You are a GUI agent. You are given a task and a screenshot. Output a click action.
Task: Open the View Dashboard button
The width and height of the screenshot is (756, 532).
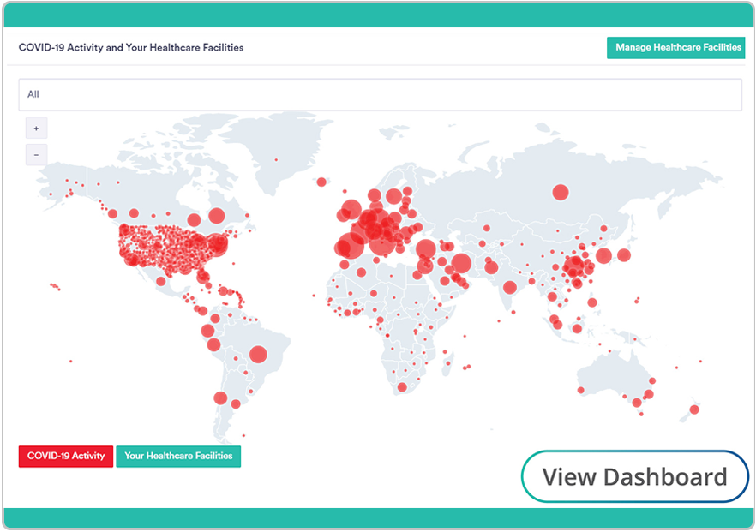(x=635, y=476)
